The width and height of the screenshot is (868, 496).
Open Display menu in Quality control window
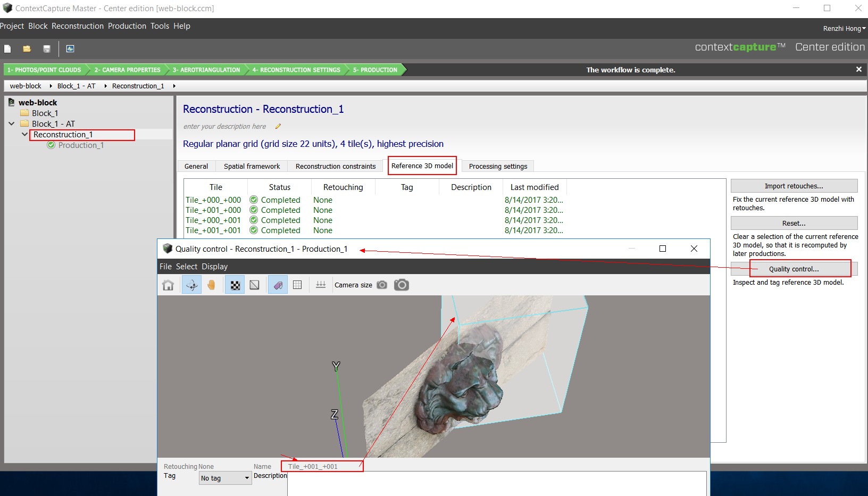(215, 267)
